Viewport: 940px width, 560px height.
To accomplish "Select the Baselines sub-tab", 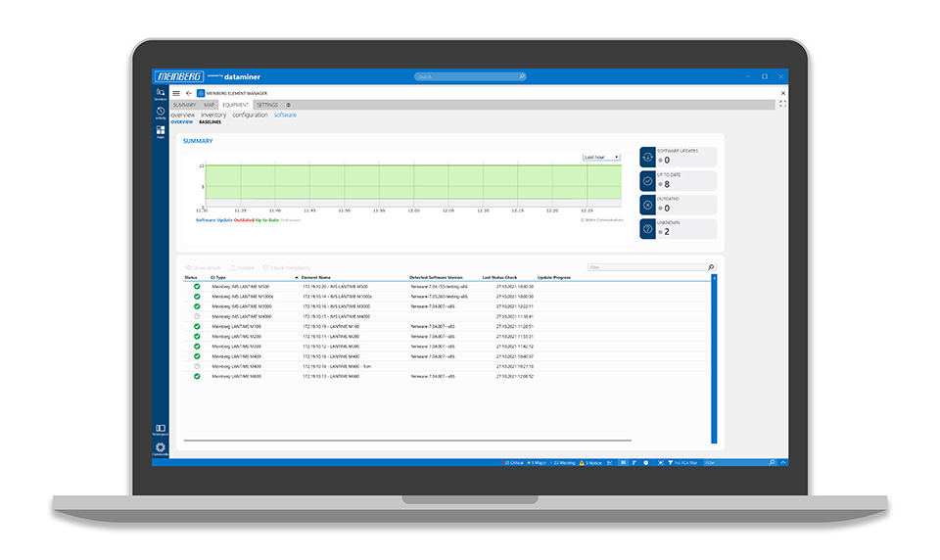I will pyautogui.click(x=210, y=122).
